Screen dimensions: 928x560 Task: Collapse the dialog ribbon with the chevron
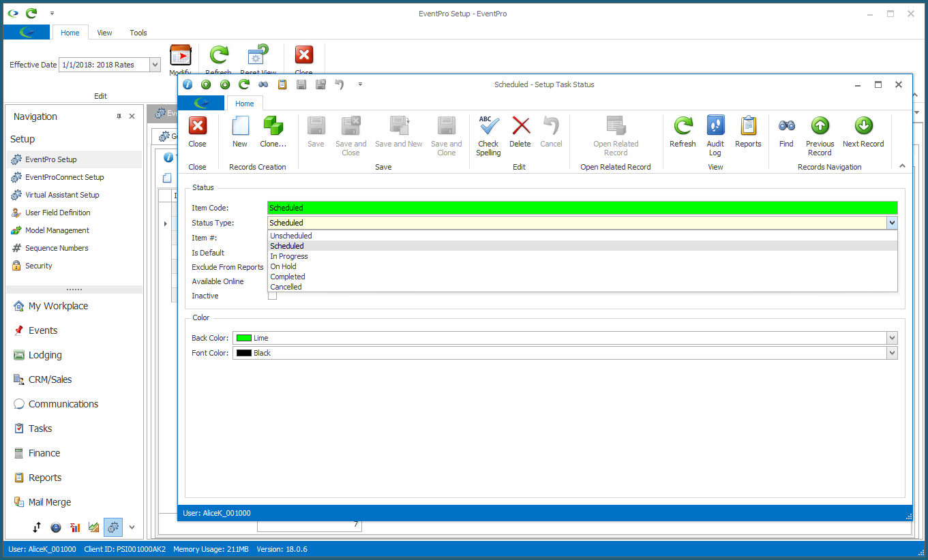click(902, 166)
